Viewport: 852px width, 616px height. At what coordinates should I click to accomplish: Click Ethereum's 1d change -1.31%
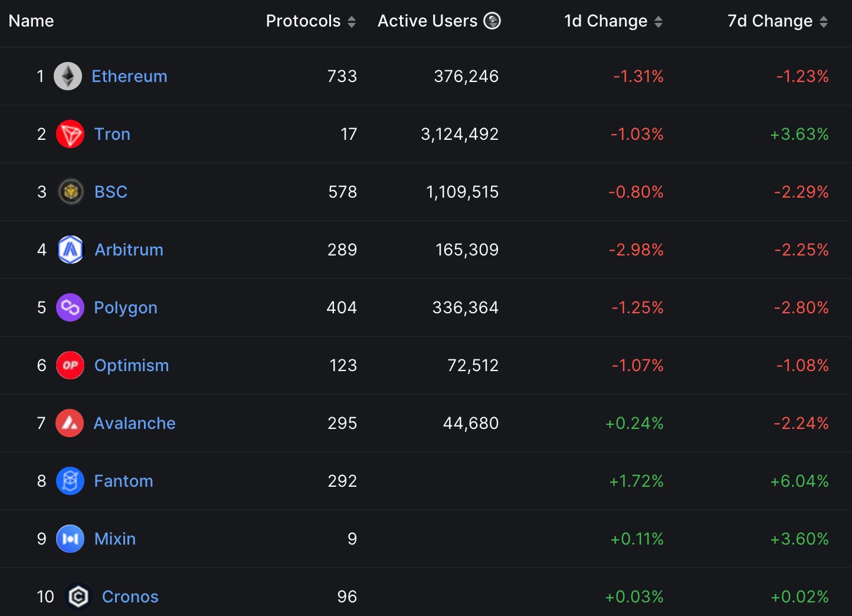point(638,76)
